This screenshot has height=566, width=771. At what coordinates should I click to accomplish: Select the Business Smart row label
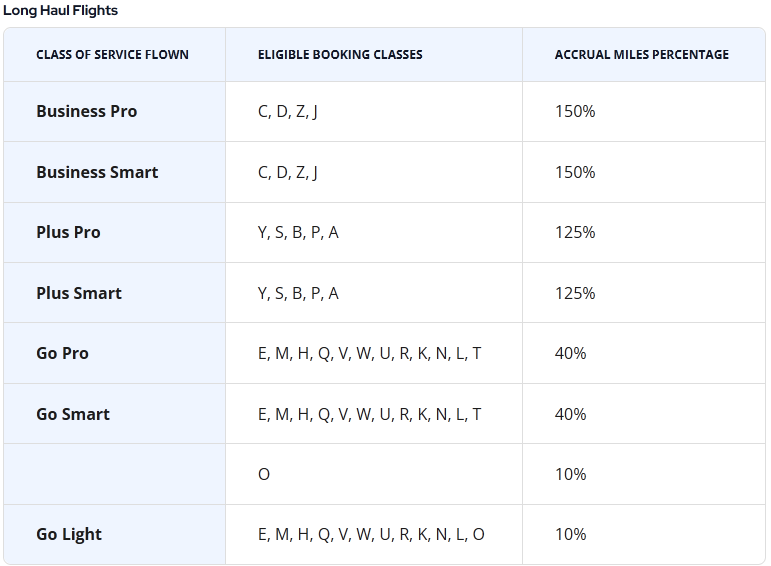click(x=97, y=172)
